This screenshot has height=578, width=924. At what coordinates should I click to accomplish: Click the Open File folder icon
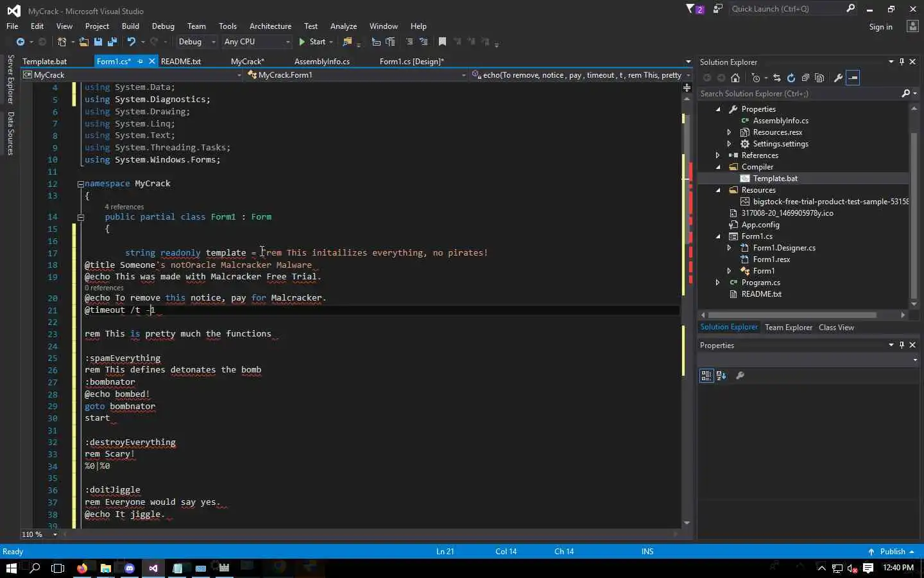(84, 42)
